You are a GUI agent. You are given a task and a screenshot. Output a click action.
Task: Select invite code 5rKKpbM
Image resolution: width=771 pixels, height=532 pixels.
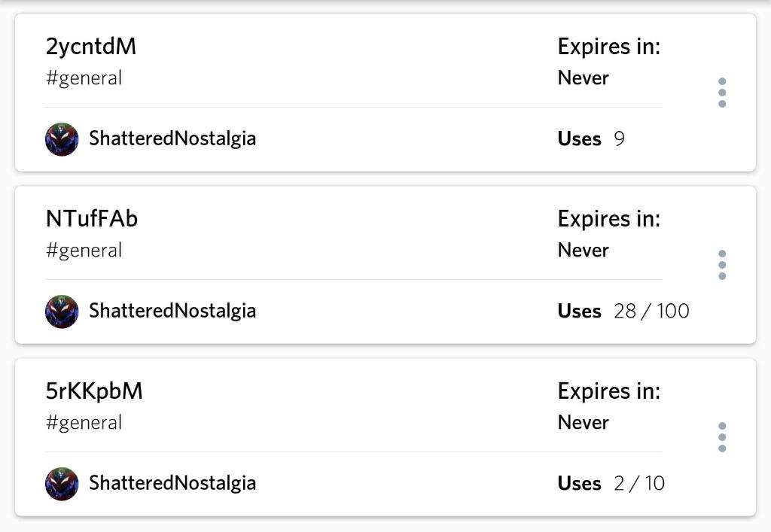[94, 391]
